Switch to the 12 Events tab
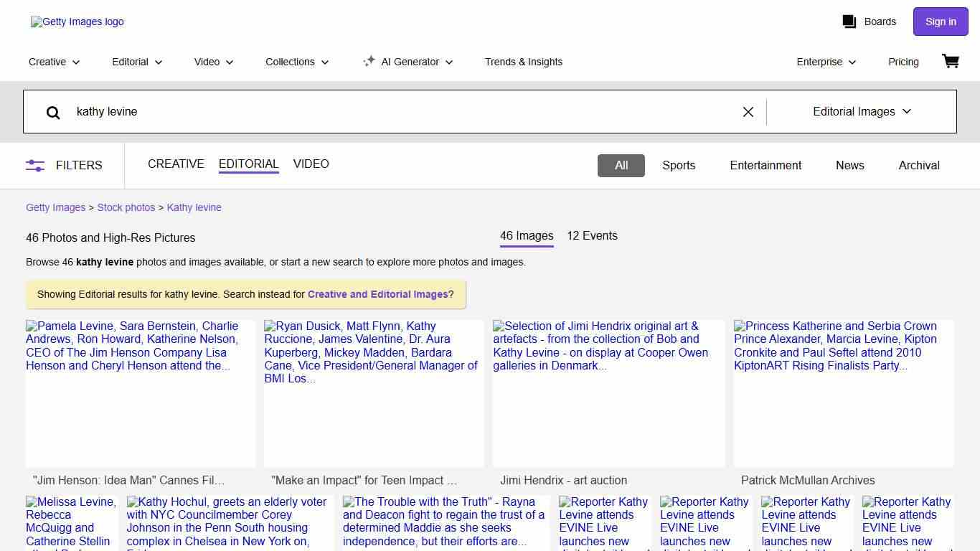This screenshot has width=980, height=551. point(592,236)
